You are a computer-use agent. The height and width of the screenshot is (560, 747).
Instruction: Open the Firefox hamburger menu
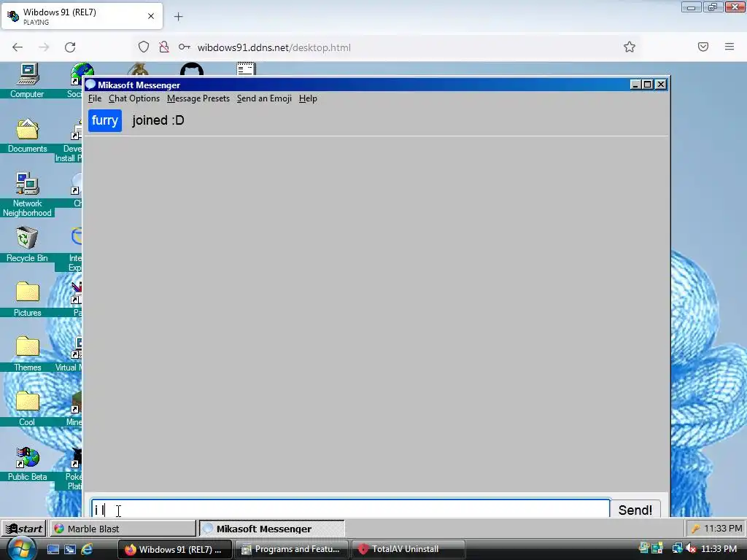click(729, 47)
